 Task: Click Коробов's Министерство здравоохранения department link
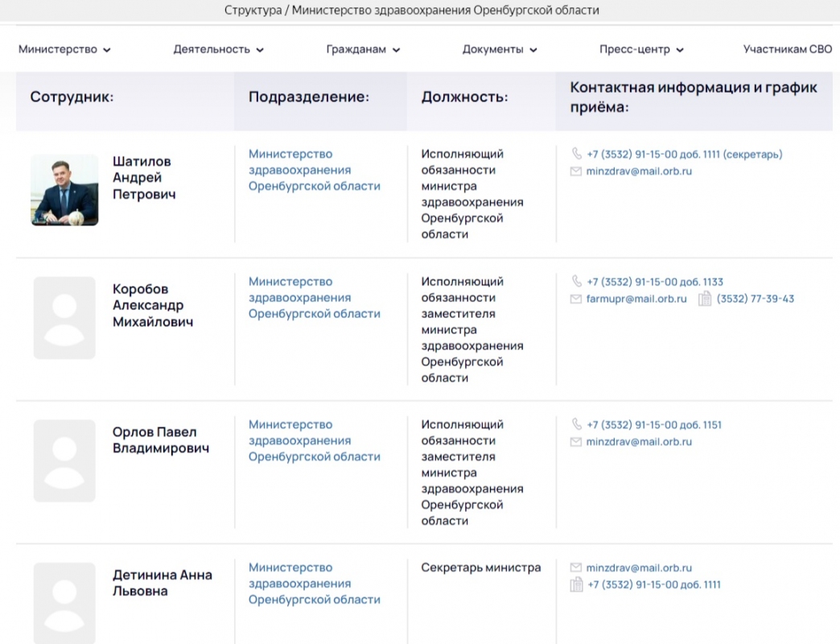click(x=314, y=298)
